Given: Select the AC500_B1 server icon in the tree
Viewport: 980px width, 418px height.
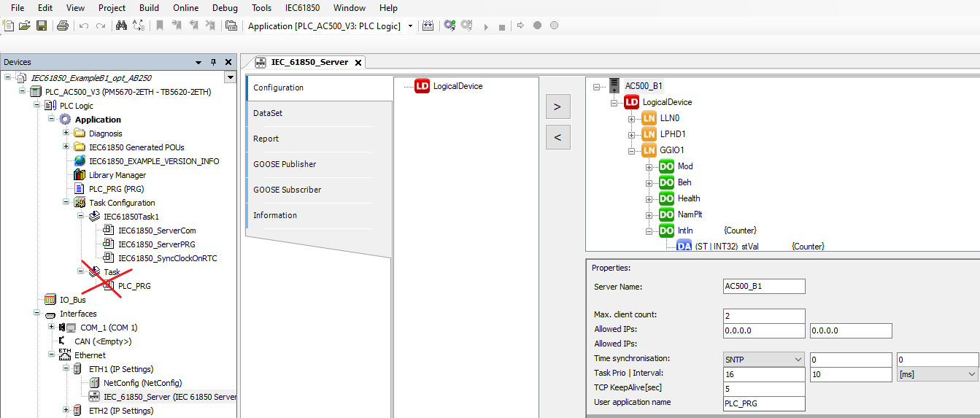Looking at the screenshot, I should tap(615, 86).
